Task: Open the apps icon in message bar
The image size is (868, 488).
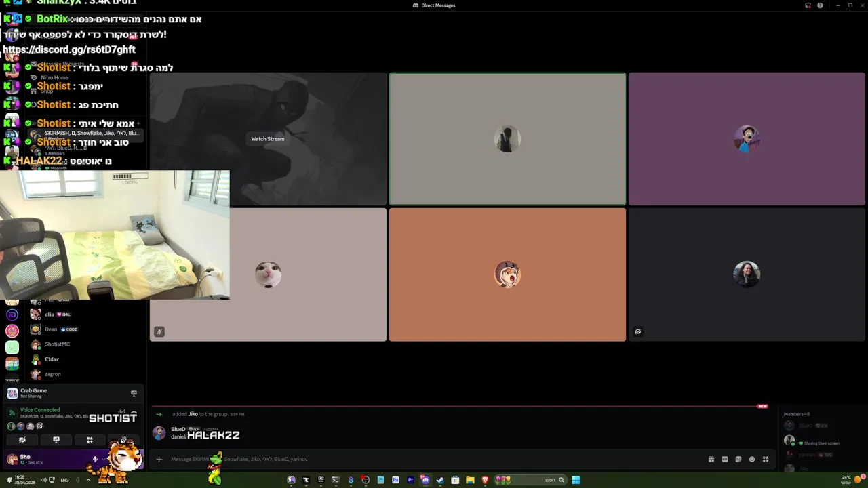Action: [x=766, y=459]
